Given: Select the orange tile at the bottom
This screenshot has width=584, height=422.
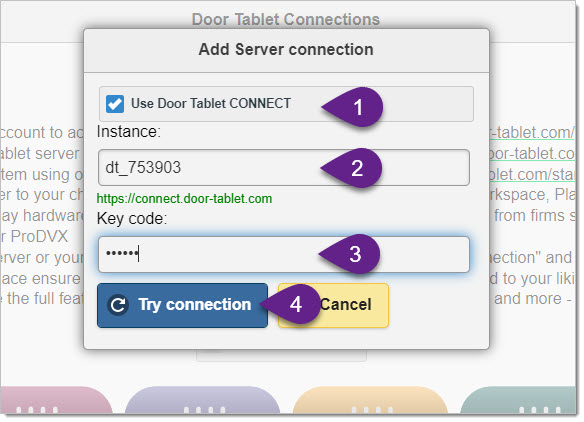Looking at the screenshot, I should (x=370, y=400).
